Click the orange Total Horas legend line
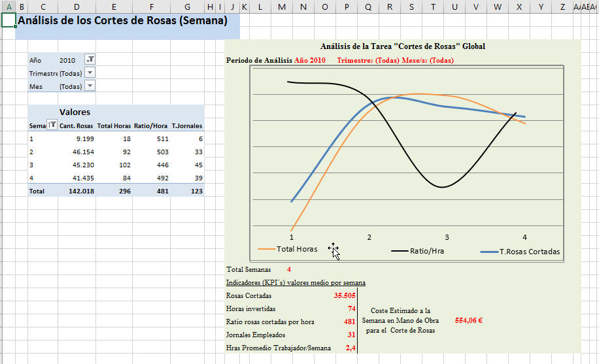Image resolution: width=599 pixels, height=364 pixels. [267, 249]
